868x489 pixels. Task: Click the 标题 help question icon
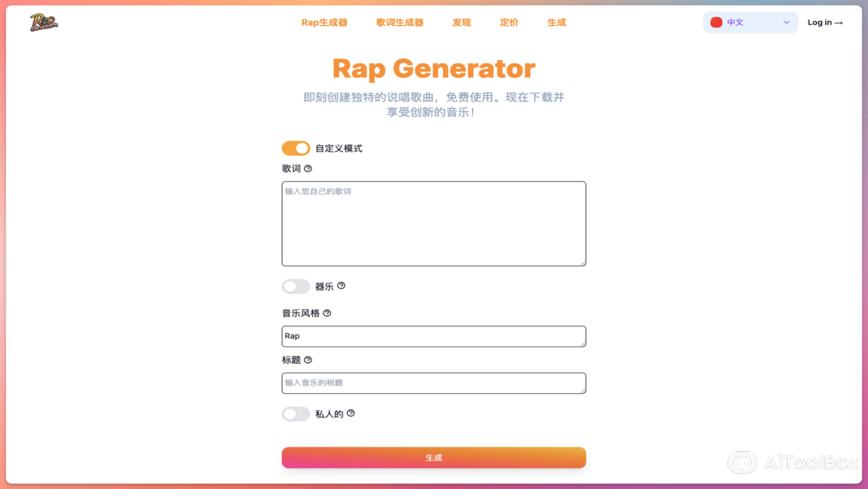[308, 359]
